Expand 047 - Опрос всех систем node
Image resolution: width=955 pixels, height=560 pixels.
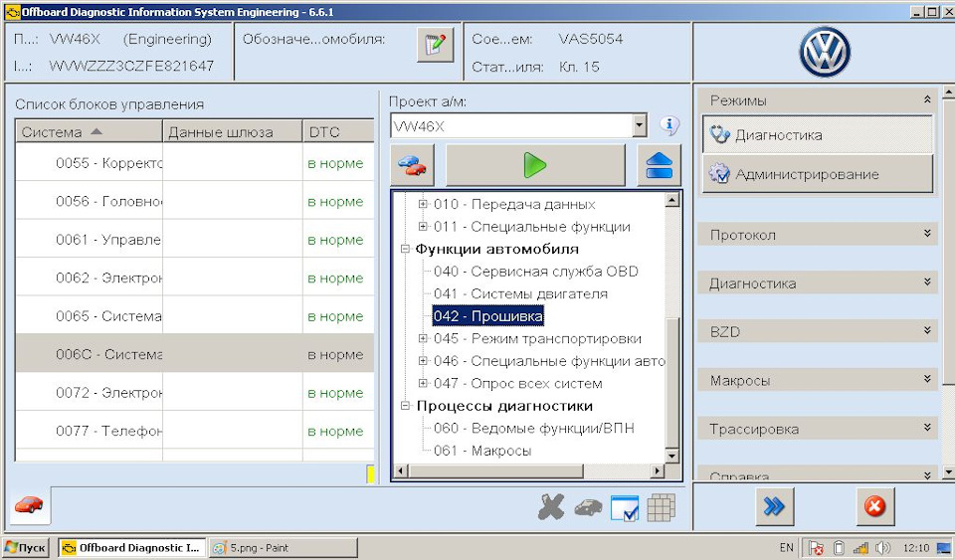tap(423, 383)
